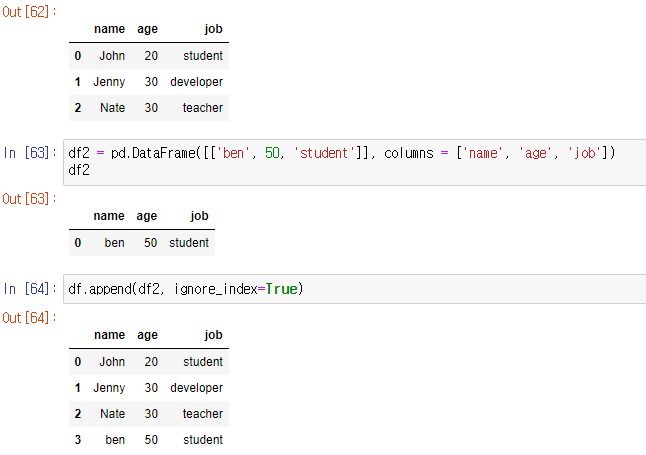
Task: Click 'student' in ben row of Out[64]
Action: pyautogui.click(x=203, y=440)
